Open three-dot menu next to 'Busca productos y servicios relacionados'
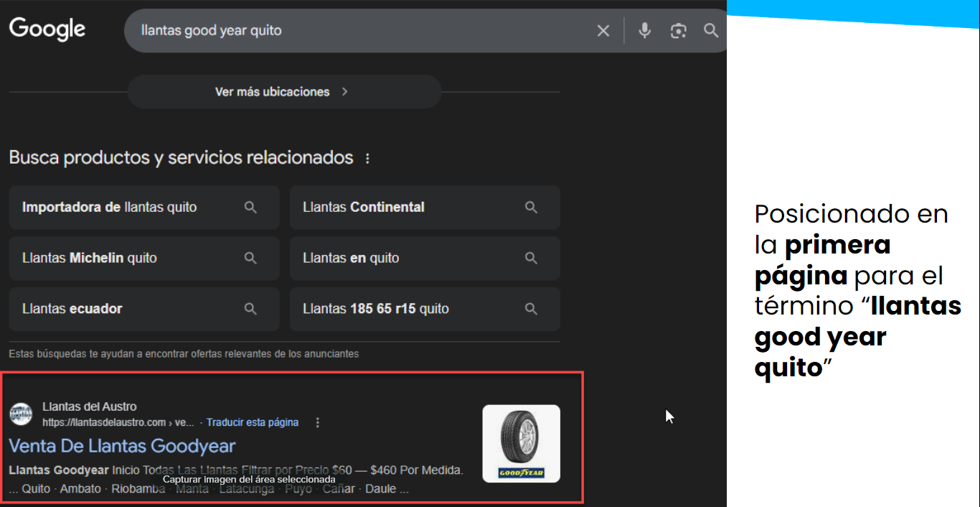This screenshot has height=507, width=980. (x=367, y=159)
